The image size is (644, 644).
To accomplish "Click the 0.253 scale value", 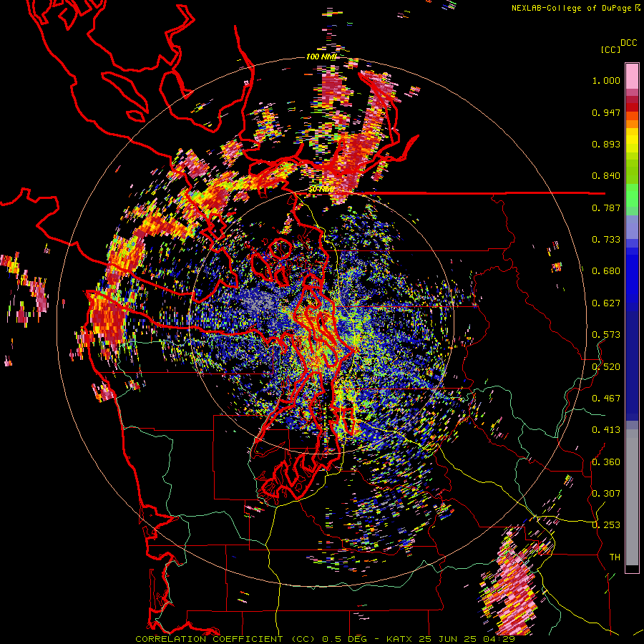I will coord(606,525).
